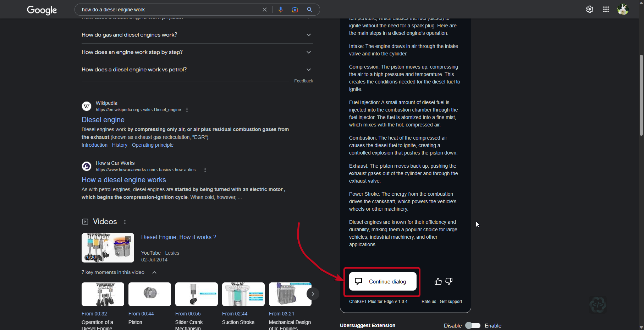Jump to video moment From 03:21
The width and height of the screenshot is (644, 330).
(281, 314)
